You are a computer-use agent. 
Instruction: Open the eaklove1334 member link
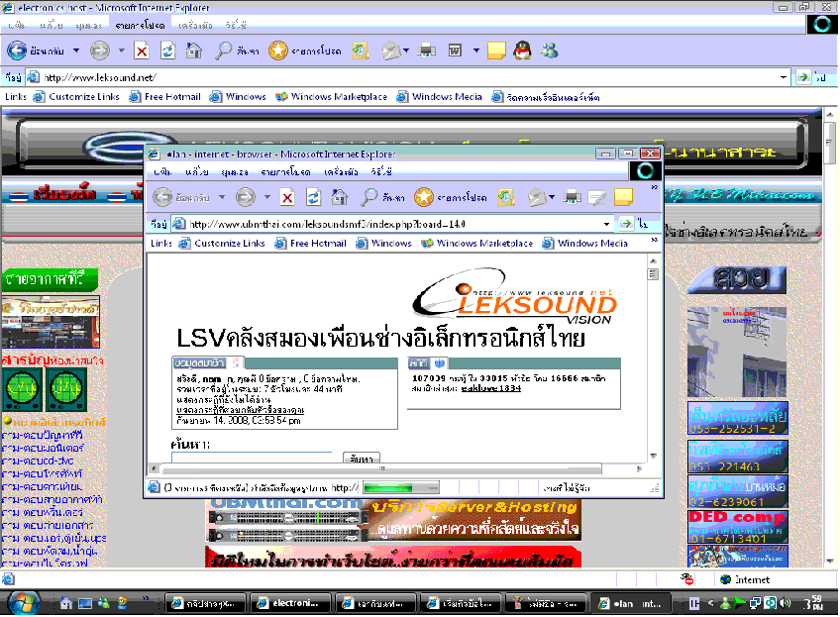pyautogui.click(x=490, y=388)
